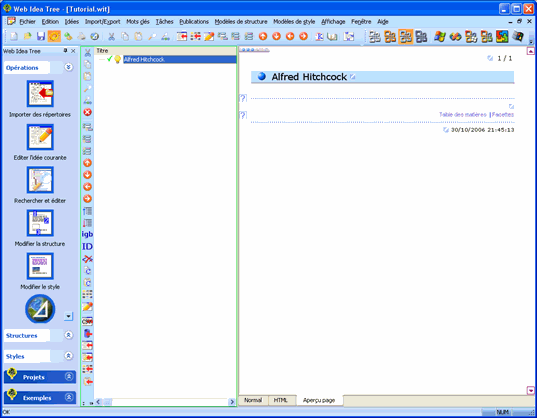
Task: Click the Table des matières link
Action: point(463,115)
